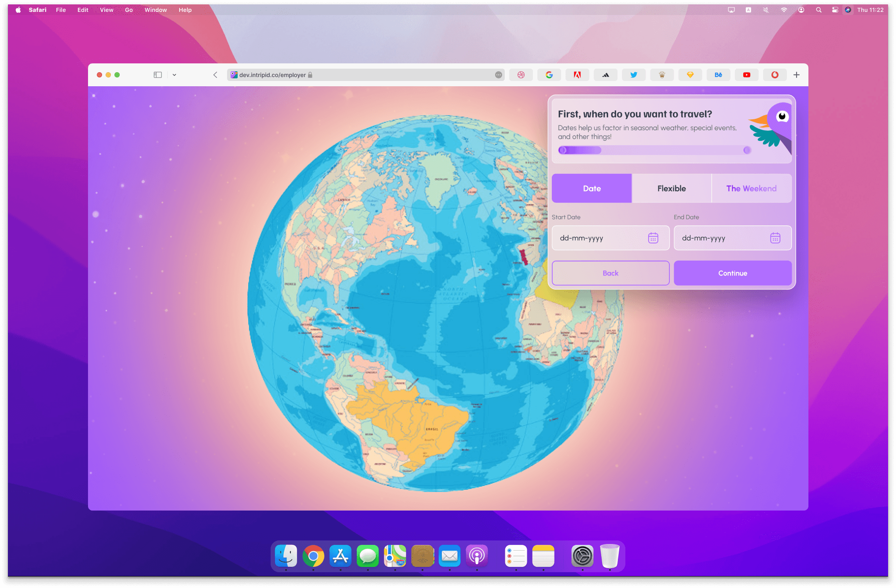Choose The Weekend option
896x588 pixels.
(751, 188)
